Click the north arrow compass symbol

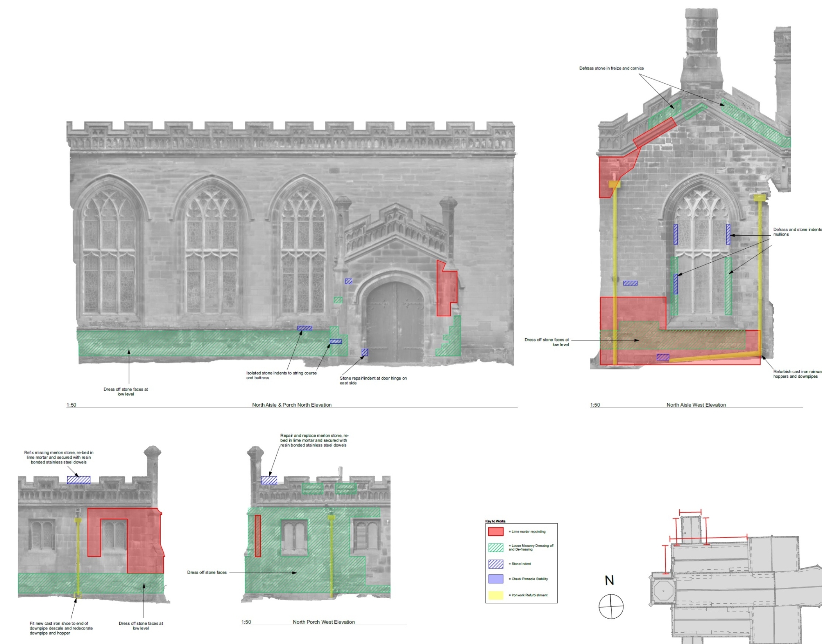pyautogui.click(x=611, y=606)
